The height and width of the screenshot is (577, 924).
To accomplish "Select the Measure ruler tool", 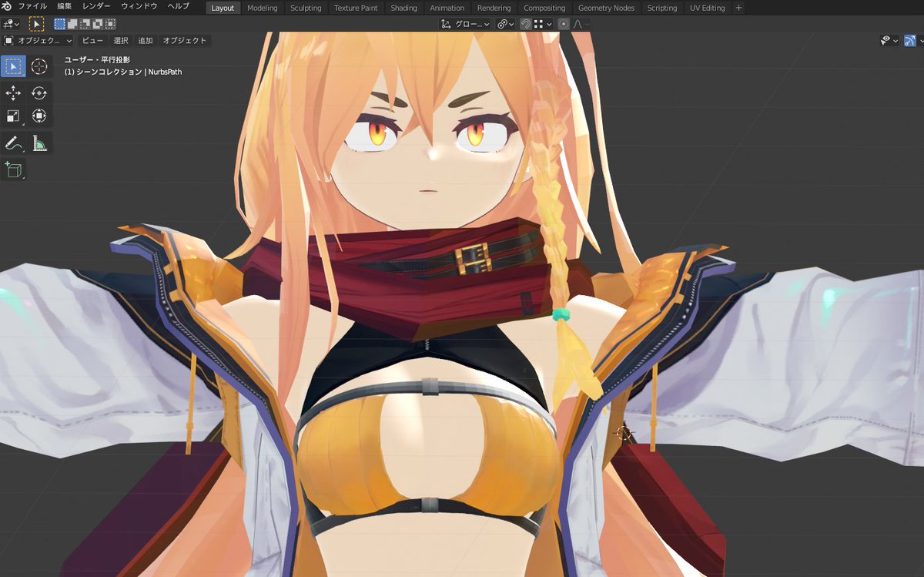I will coord(39,143).
